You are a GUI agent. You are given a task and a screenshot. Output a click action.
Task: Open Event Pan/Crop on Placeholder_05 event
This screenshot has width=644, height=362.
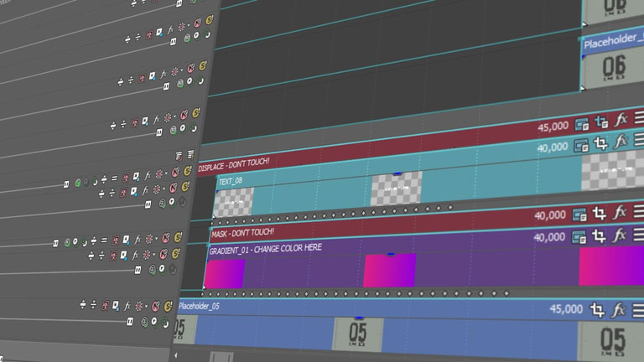(x=597, y=310)
